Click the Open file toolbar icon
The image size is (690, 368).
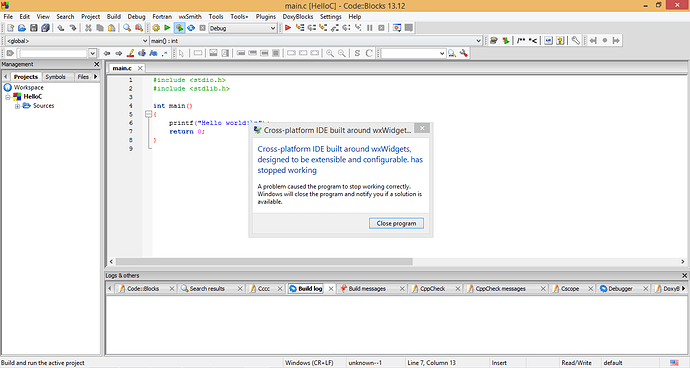(x=22, y=28)
